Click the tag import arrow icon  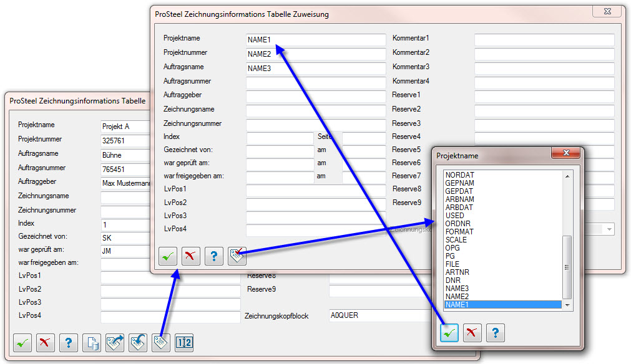click(138, 343)
